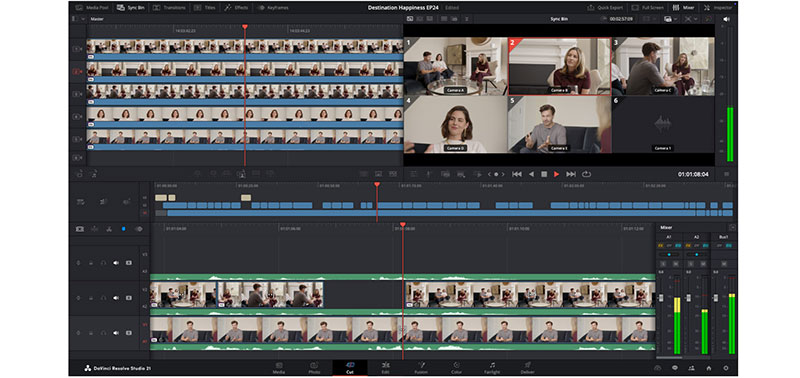This screenshot has height=378, width=800.
Task: Select camera 5 track icon in Sync Bin
Action: 78,139
